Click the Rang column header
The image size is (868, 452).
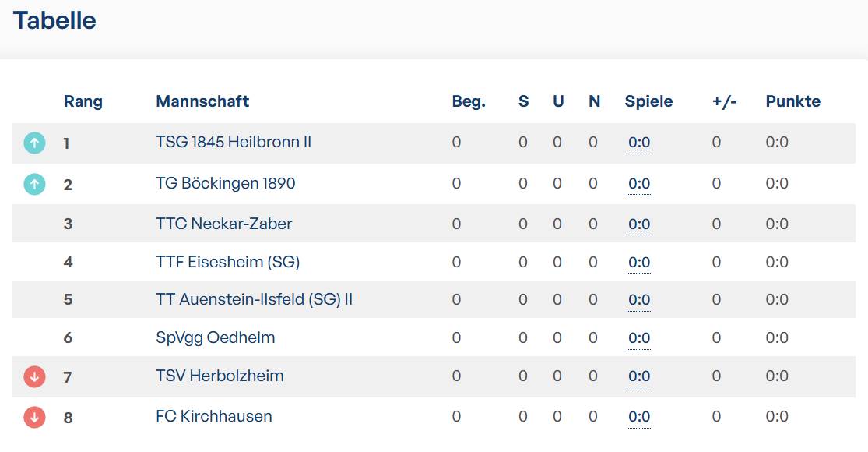[83, 102]
